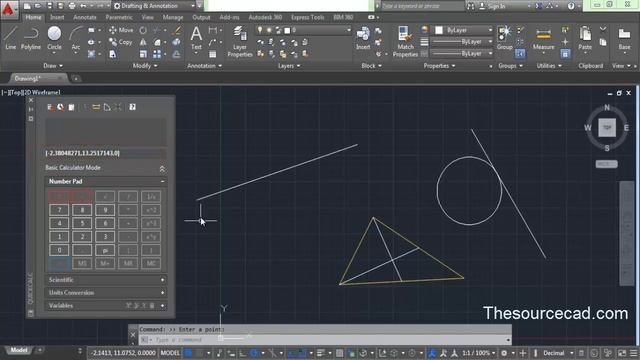
Task: Click the 3 key on number pad
Action: pos(105,237)
